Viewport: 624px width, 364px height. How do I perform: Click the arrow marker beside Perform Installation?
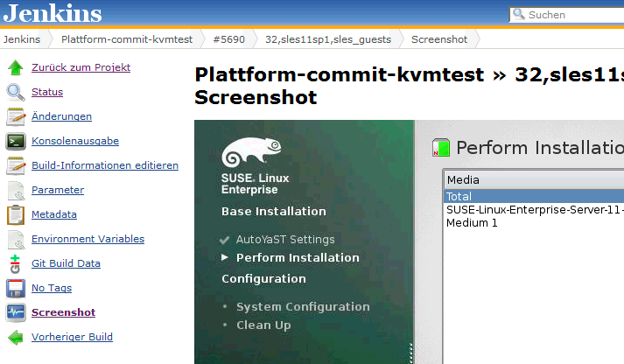225,257
